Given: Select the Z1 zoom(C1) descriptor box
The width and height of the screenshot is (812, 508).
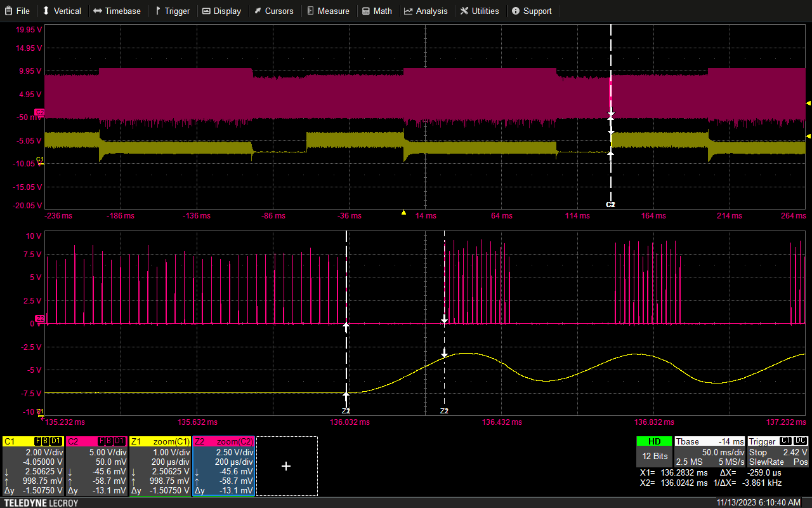Looking at the screenshot, I should [x=160, y=465].
